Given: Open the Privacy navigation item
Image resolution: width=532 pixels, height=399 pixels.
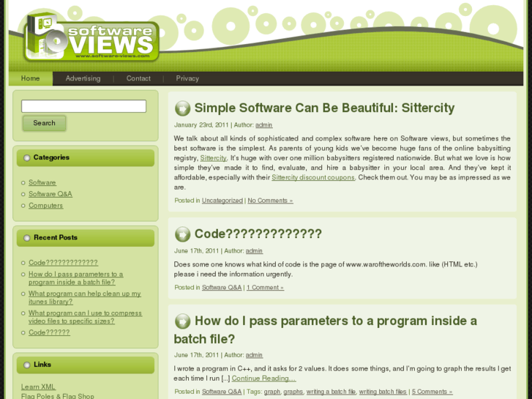Looking at the screenshot, I should pyautogui.click(x=187, y=78).
